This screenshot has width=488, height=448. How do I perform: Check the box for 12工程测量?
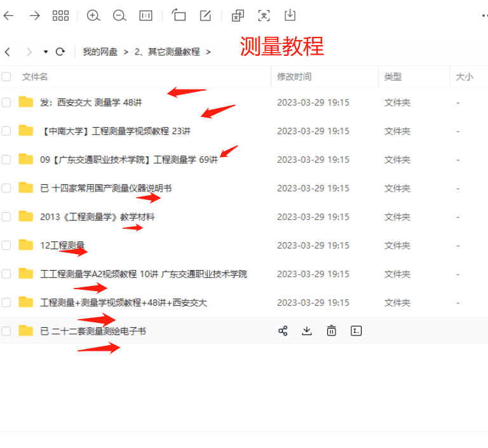point(6,245)
